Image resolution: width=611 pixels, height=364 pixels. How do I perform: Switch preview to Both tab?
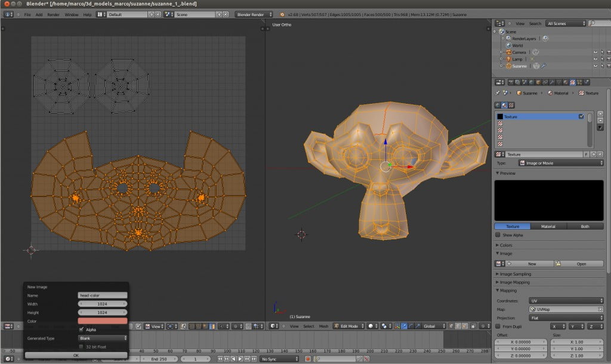pos(585,226)
